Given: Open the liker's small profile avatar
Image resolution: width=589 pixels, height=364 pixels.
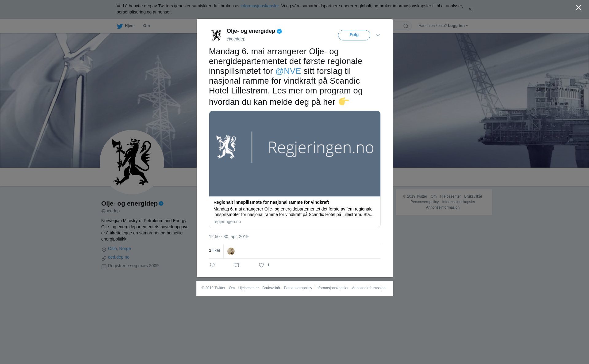Looking at the screenshot, I should [231, 251].
